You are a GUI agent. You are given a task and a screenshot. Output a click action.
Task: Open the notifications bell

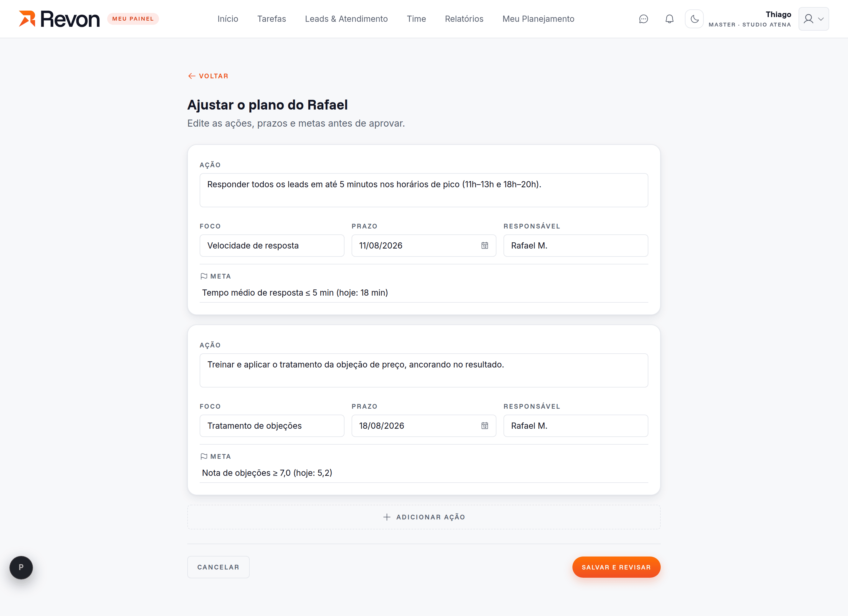coord(669,19)
